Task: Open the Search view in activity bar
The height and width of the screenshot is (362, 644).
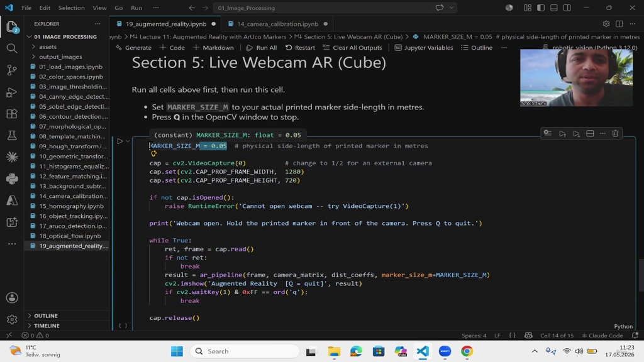Action: point(12,49)
